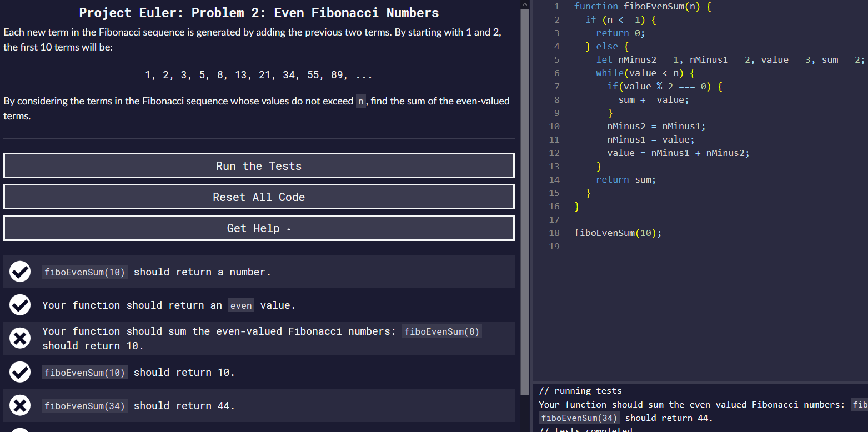Click the 'Run the Tests' button
Screen dimensions: 868x432
[x=259, y=165]
